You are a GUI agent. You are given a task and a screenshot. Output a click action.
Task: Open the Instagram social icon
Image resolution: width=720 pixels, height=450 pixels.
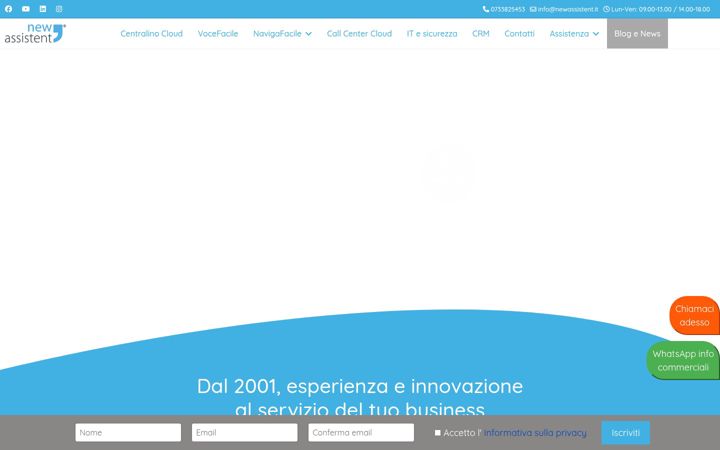tap(59, 9)
